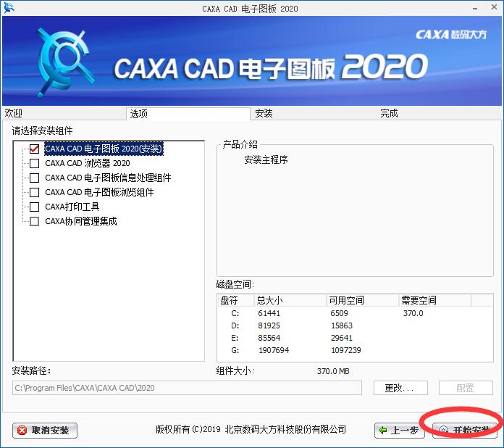Tick the CAXA CAD 电子图板信息处理组件 checkbox
The image size is (504, 448).
coord(34,178)
